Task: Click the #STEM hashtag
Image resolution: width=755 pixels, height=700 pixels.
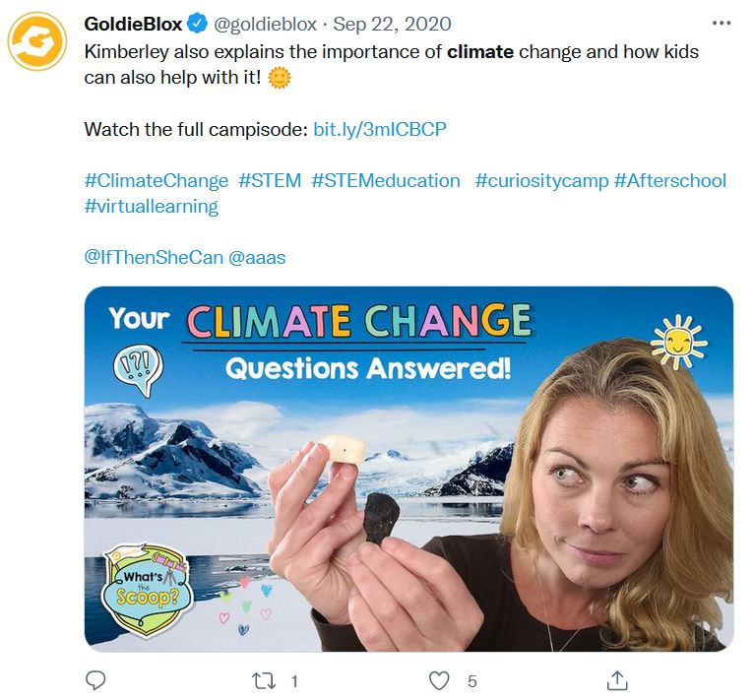Action: coord(270,181)
